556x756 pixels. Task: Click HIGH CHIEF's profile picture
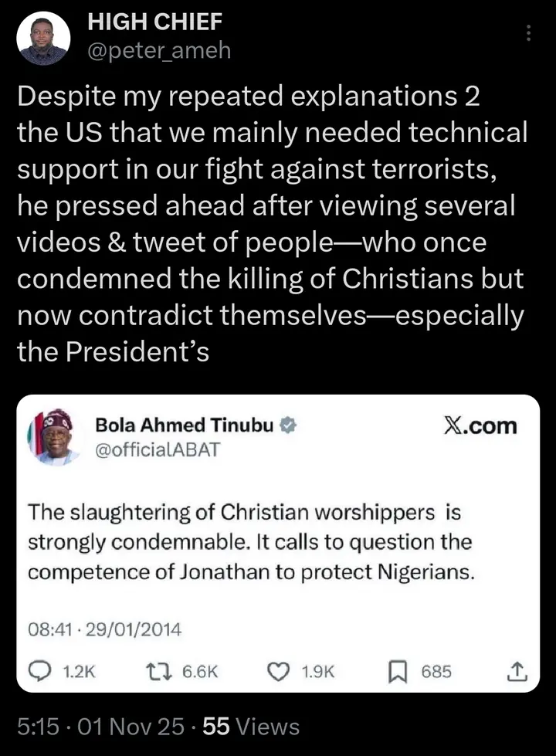coord(44,39)
